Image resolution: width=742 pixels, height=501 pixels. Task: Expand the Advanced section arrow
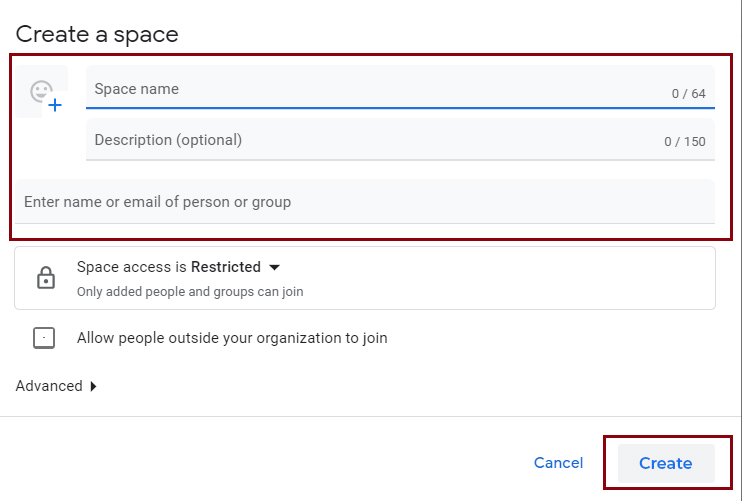pos(94,386)
